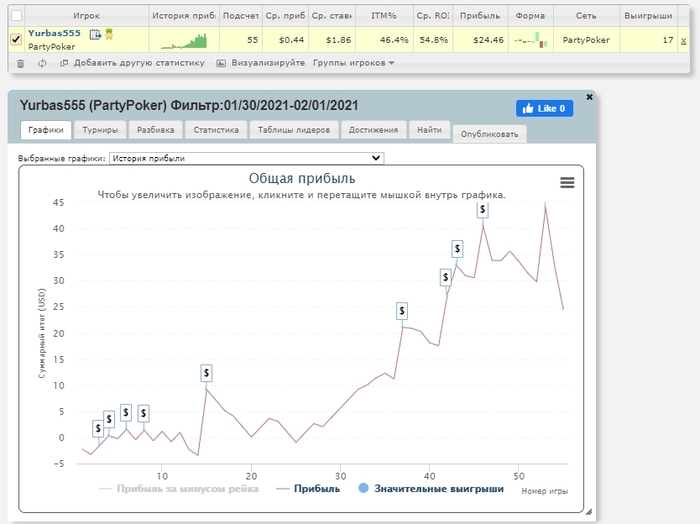Select the Графики tab
This screenshot has height=524, width=700.
pyautogui.click(x=46, y=130)
